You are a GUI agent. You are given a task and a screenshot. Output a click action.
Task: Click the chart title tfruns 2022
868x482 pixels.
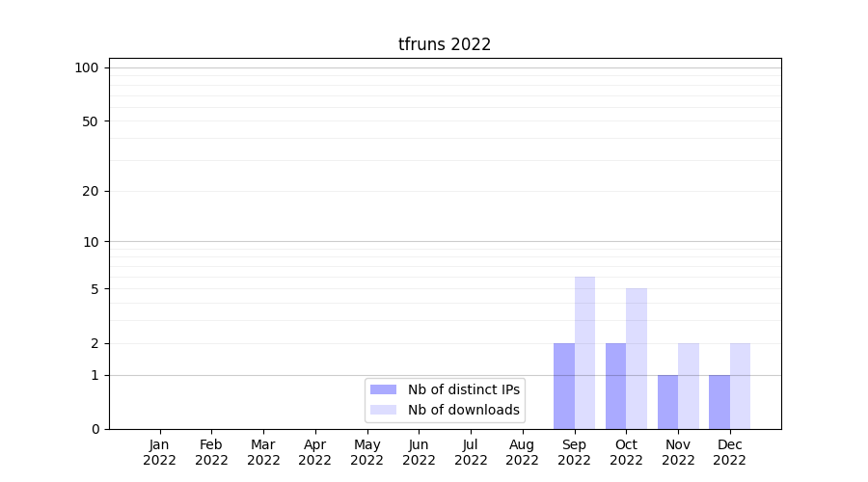pos(445,44)
